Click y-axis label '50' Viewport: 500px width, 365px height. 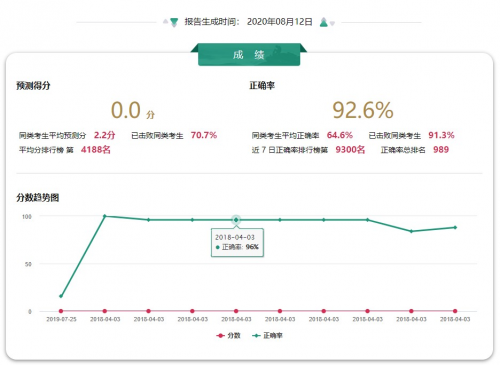28,264
